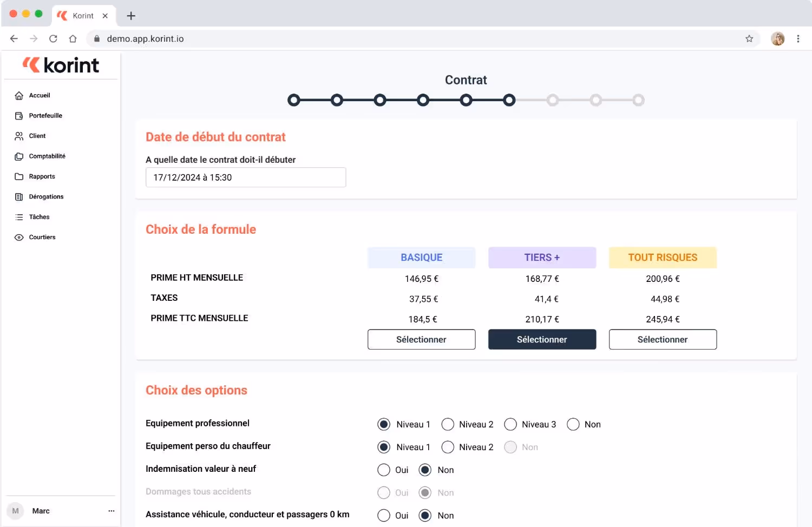Open the browser three-dot menu
Screen dimensions: 812x527
pyautogui.click(x=798, y=38)
